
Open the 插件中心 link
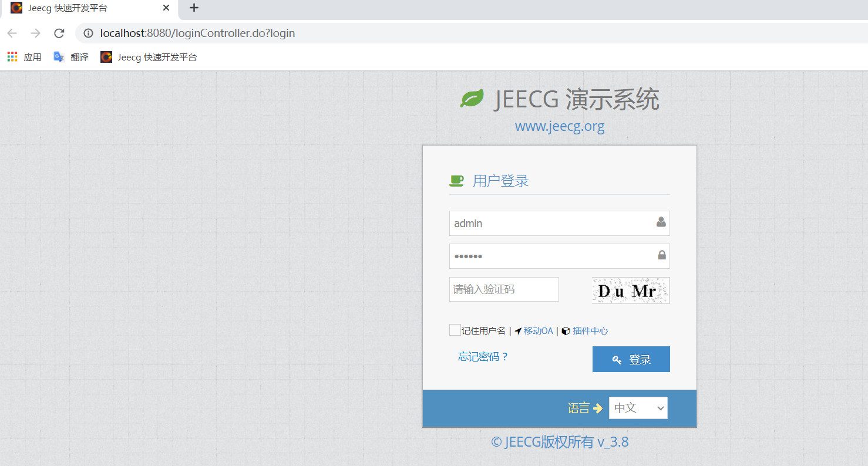coord(590,331)
